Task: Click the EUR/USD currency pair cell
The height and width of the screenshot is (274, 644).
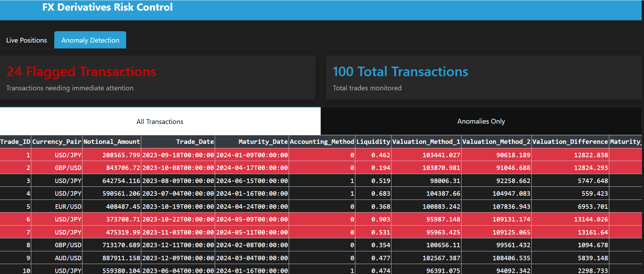Action: click(x=57, y=206)
